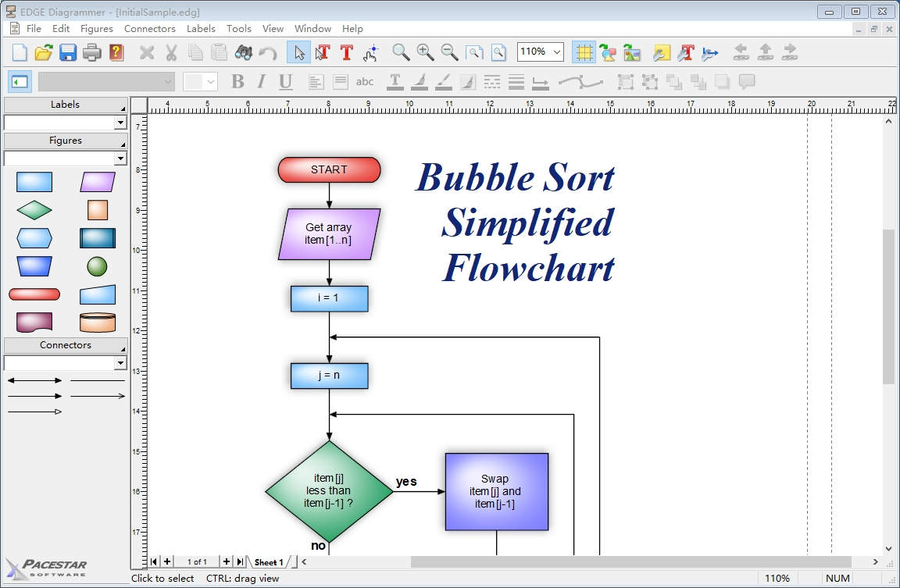
Task: Pick the green circle figure
Action: (x=97, y=266)
